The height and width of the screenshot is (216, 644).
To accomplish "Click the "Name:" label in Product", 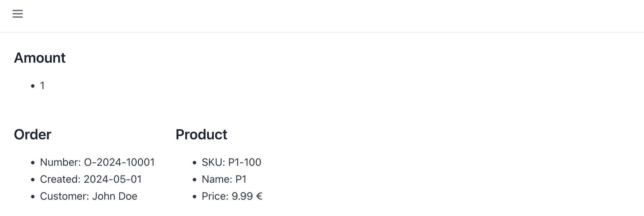I will [x=217, y=179].
